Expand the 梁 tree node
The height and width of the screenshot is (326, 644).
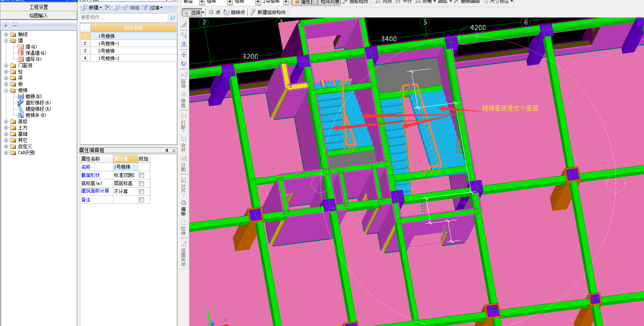(x=6, y=78)
